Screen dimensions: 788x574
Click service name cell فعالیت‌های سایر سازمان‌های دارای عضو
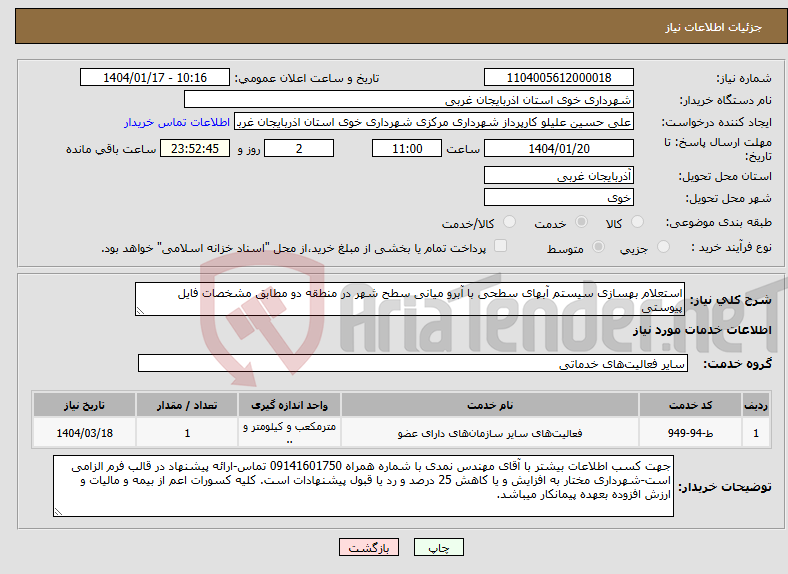coord(490,432)
